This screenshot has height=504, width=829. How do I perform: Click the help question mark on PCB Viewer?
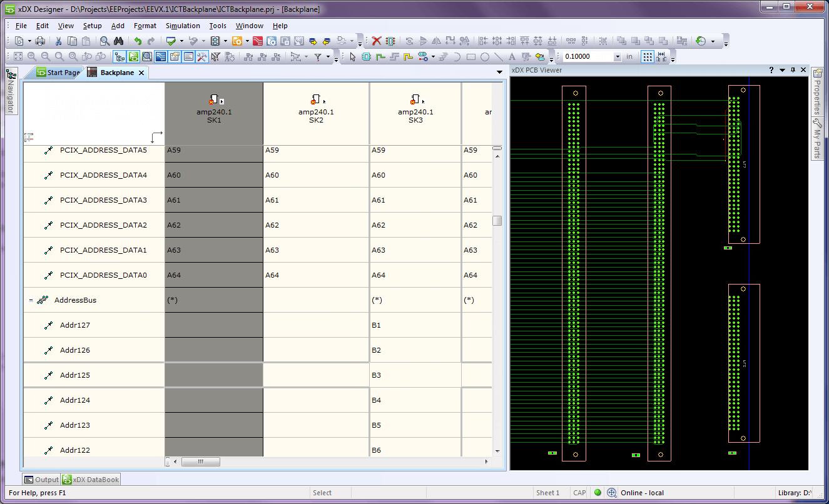pyautogui.click(x=771, y=70)
